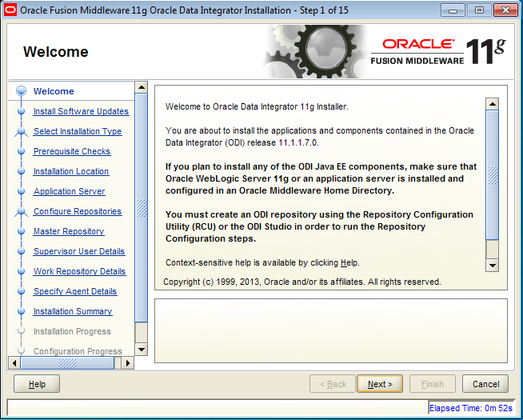This screenshot has width=523, height=420.
Task: Click the disabled Finish button
Action: [433, 384]
